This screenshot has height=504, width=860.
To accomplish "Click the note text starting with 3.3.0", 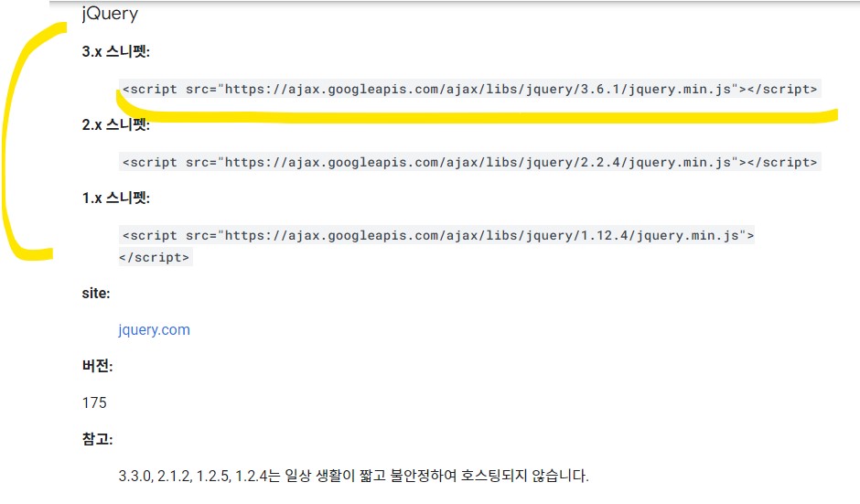I will click(x=353, y=476).
